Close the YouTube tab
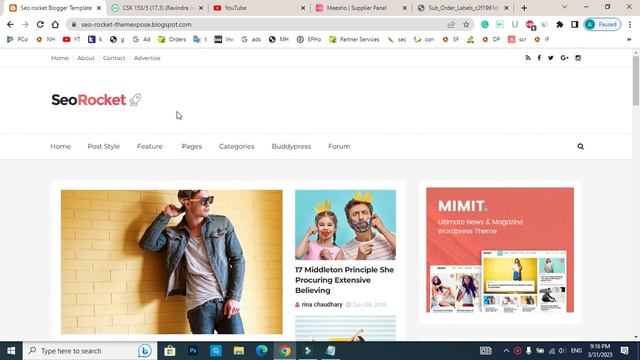640x360 pixels. (303, 8)
